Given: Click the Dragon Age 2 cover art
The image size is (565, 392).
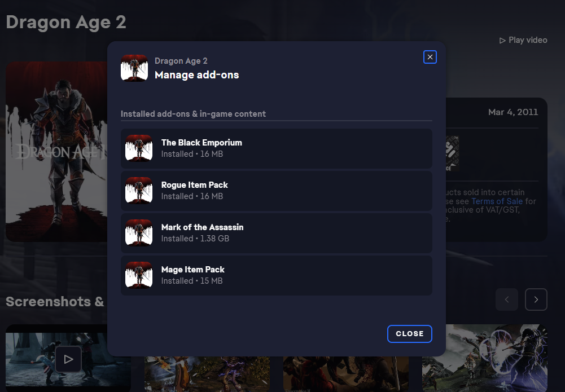Looking at the screenshot, I should [56, 152].
